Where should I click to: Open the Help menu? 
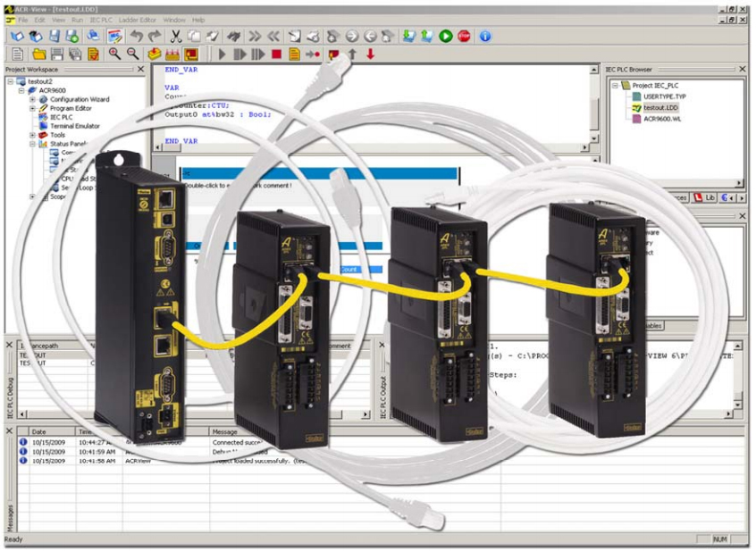[198, 20]
